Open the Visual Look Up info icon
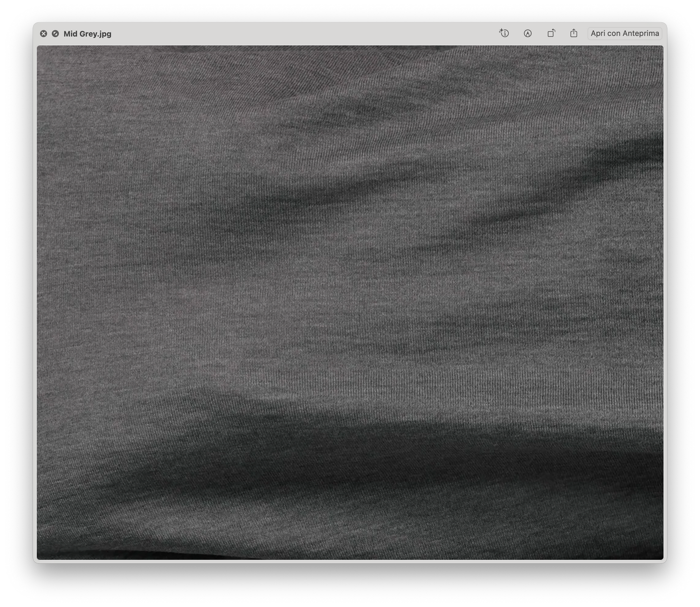Viewport: 700px width, 607px height. tap(504, 33)
